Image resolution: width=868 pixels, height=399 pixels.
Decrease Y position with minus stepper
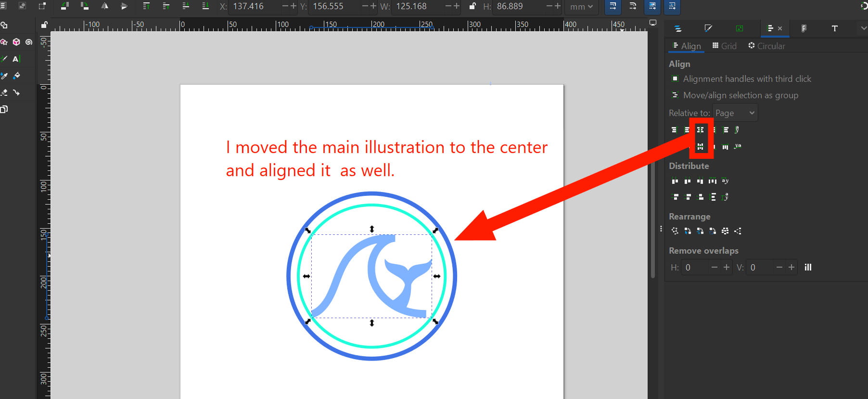pyautogui.click(x=365, y=6)
